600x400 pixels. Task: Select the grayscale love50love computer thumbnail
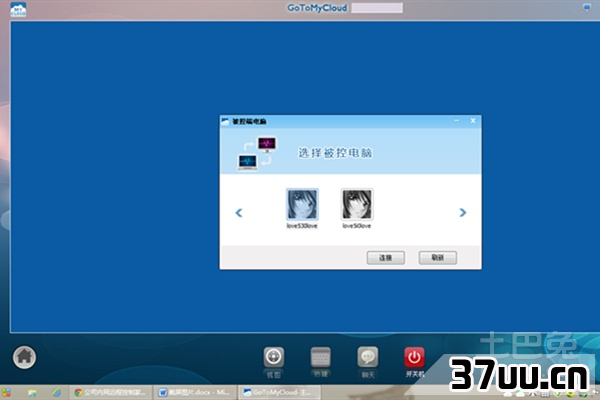pyautogui.click(x=357, y=204)
